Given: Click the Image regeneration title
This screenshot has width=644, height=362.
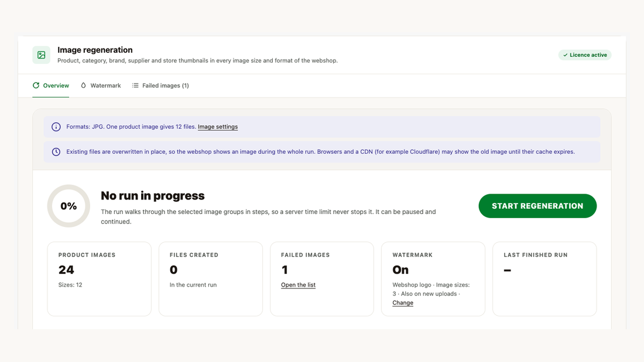Looking at the screenshot, I should [x=95, y=50].
